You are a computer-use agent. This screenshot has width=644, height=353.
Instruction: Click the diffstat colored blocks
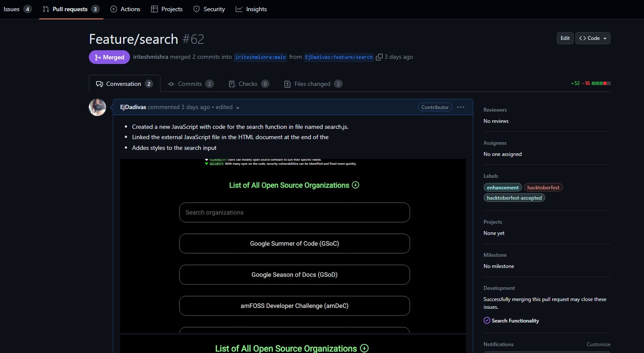tap(601, 83)
